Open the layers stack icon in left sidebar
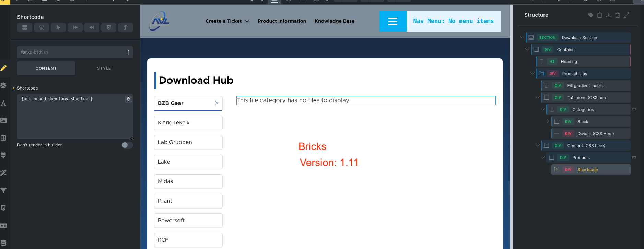 click(3, 85)
